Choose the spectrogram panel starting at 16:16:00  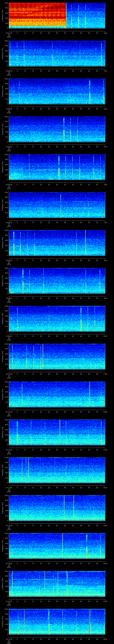coord(57,584)
